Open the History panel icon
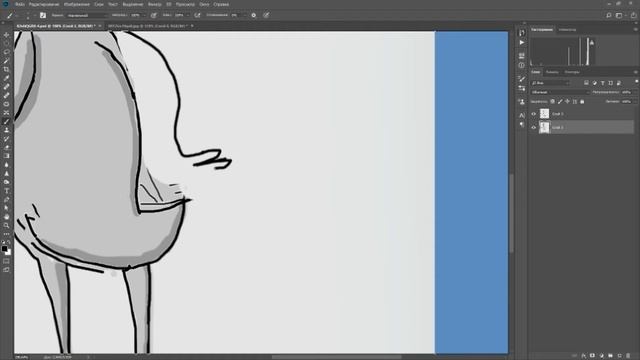640x360 pixels. coord(522,32)
